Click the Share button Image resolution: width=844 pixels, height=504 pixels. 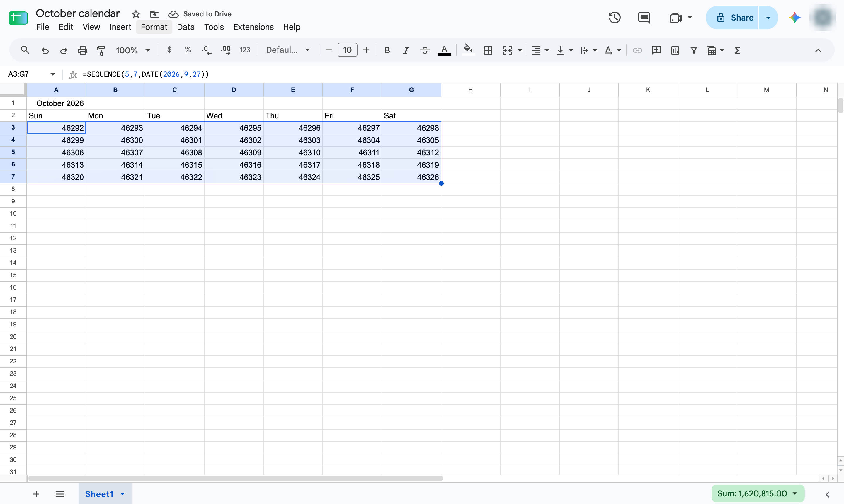[x=732, y=18]
